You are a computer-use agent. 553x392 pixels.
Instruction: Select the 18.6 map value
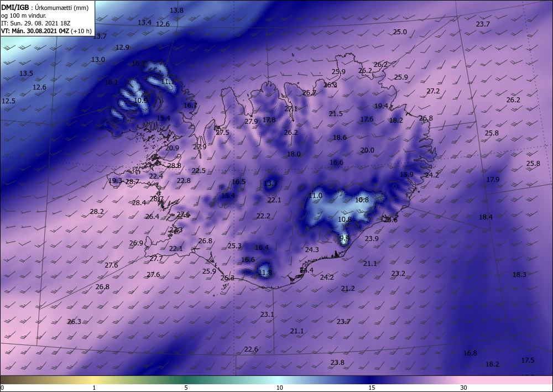coord(340,138)
